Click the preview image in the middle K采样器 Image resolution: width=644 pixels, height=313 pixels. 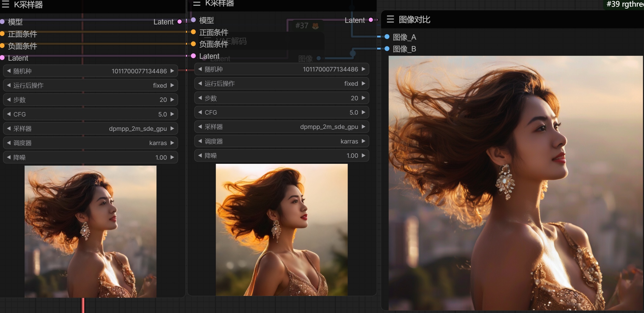coord(282,230)
